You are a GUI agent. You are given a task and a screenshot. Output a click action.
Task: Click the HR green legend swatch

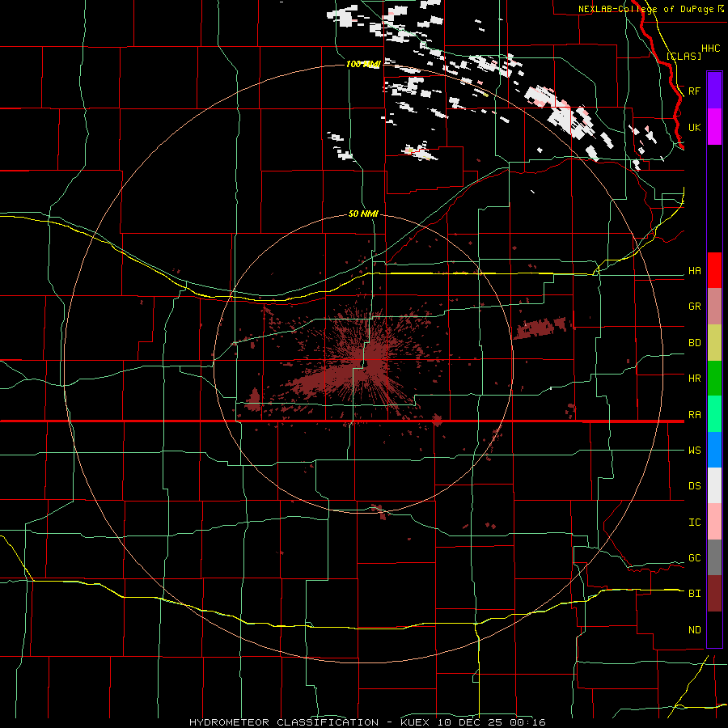(714, 379)
